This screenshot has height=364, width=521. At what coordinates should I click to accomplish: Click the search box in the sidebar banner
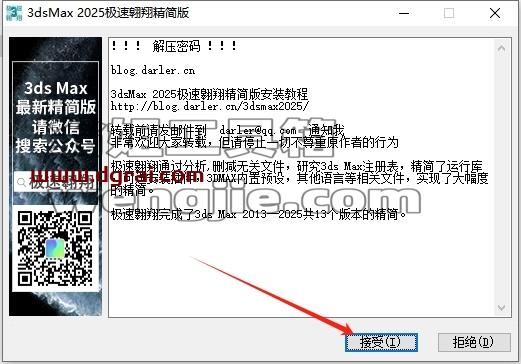pos(55,183)
